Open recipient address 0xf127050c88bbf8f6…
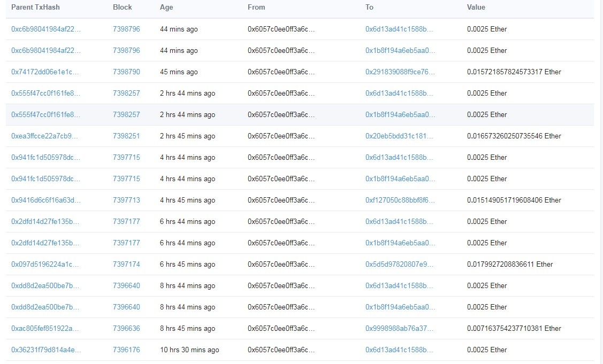Image resolution: width=603 pixels, height=364 pixels. (x=400, y=200)
